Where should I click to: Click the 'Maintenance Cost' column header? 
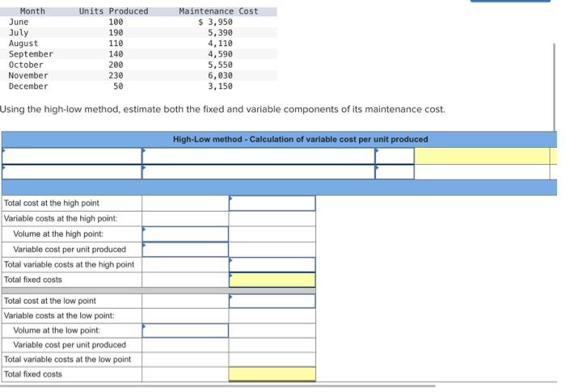(x=219, y=11)
